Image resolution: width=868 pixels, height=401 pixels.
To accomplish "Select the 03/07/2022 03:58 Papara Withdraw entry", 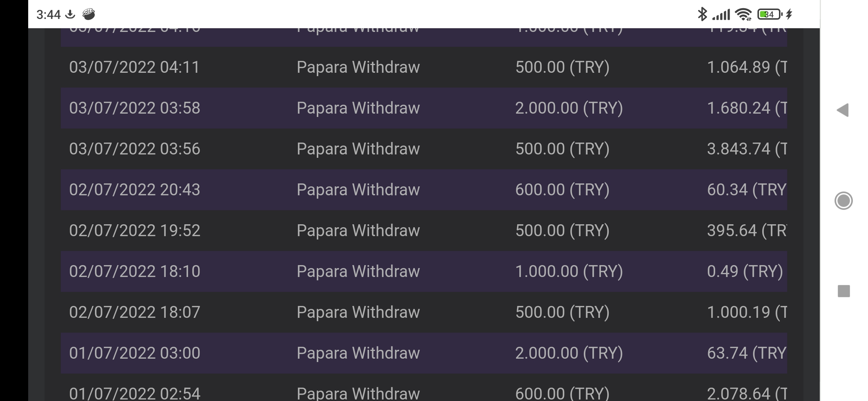I will 424,108.
